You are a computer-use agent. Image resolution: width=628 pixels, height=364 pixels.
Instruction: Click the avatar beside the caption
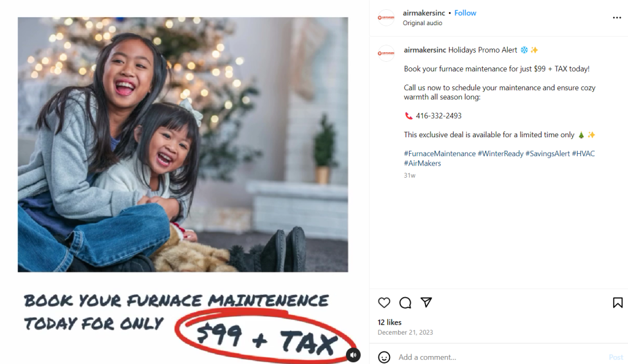[386, 53]
